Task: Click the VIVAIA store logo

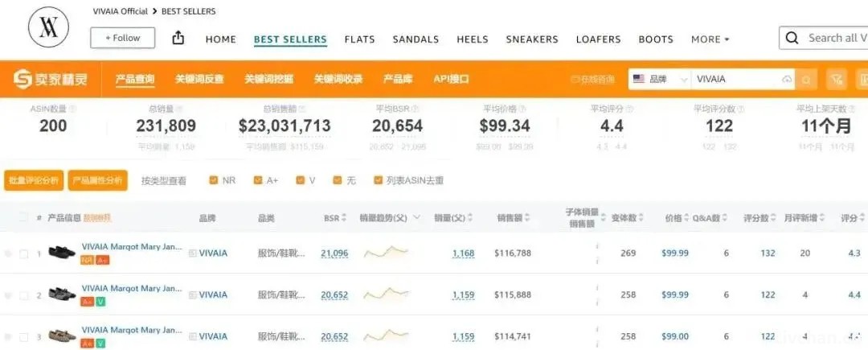Action: (x=49, y=27)
